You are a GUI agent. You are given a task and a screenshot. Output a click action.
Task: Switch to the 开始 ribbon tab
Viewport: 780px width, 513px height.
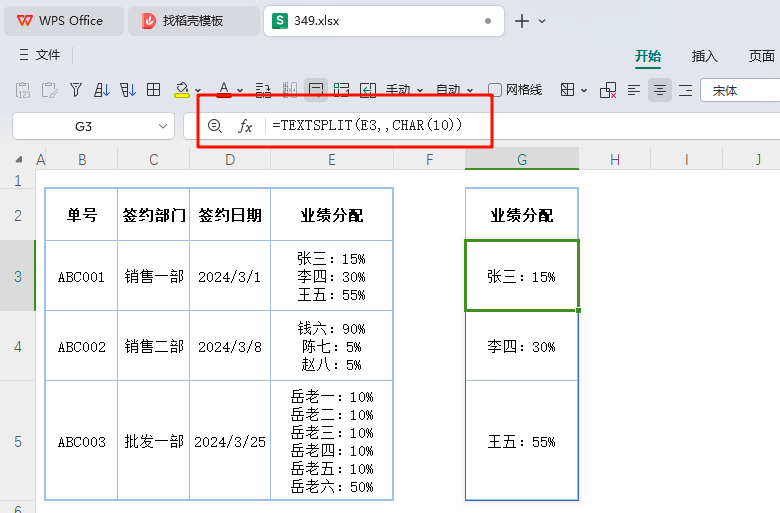click(x=648, y=56)
